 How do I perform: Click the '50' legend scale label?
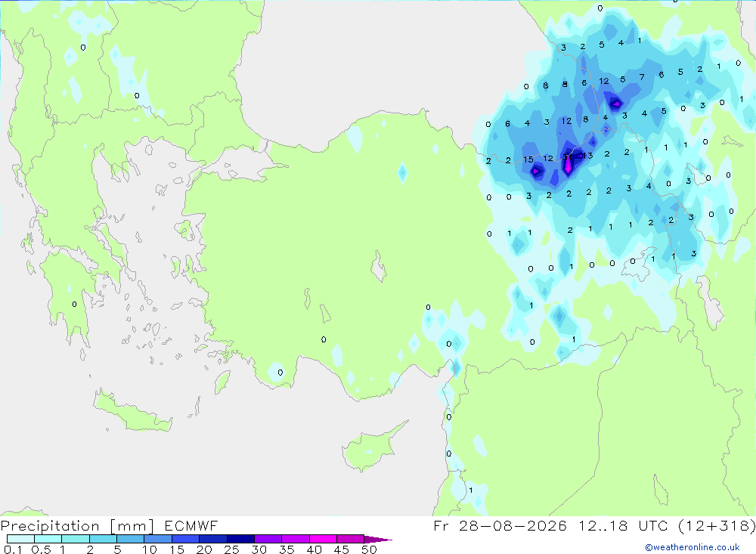369,549
